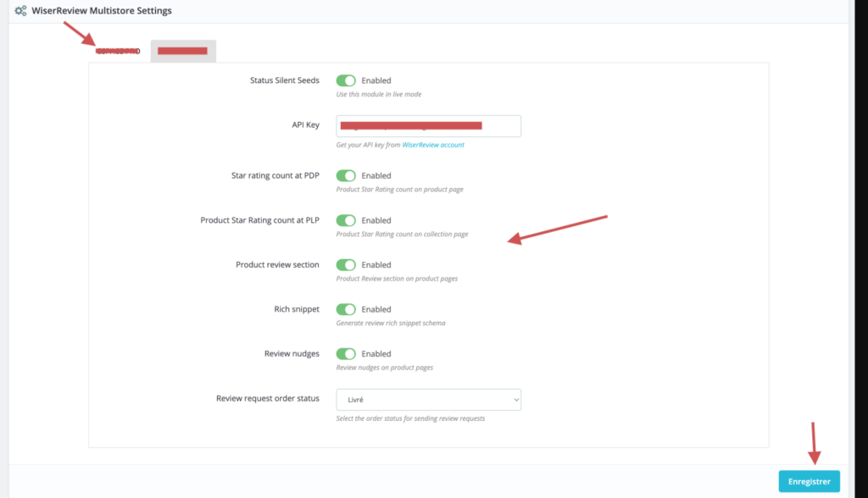Viewport: 868px width, 498px height.
Task: Turn off Product Star Rating count at PLP
Action: point(346,220)
